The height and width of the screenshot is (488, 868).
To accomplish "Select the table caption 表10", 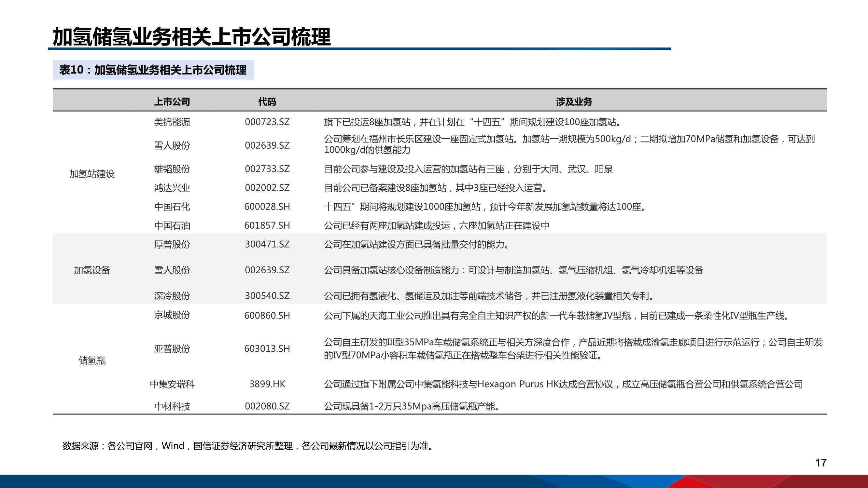I will tap(153, 70).
